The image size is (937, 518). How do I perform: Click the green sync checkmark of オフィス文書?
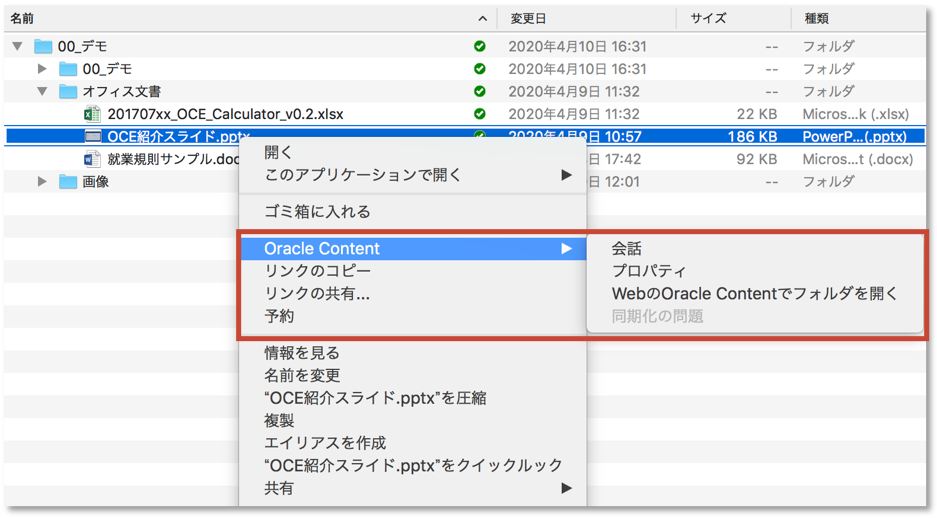pos(480,92)
